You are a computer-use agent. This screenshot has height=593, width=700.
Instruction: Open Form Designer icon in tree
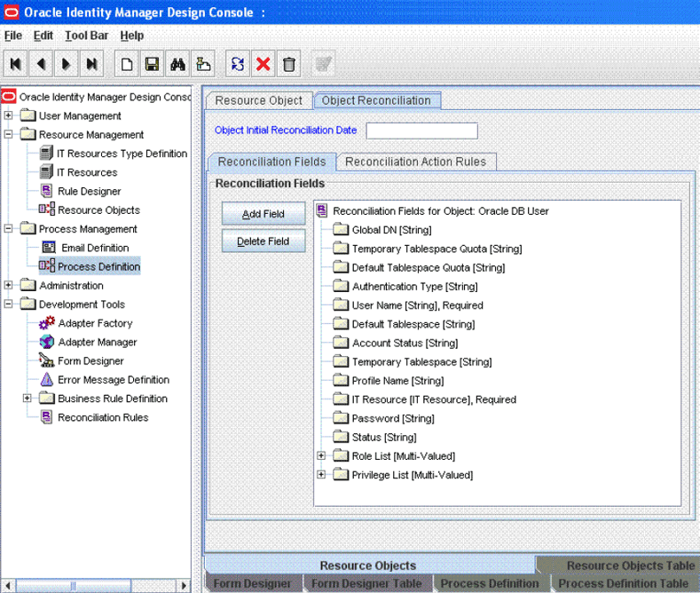46,360
